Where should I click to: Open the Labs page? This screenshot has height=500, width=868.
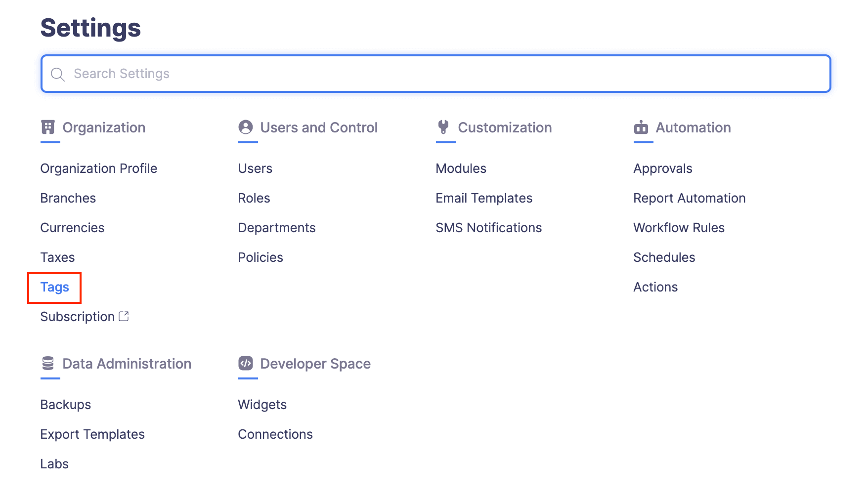[x=54, y=463]
